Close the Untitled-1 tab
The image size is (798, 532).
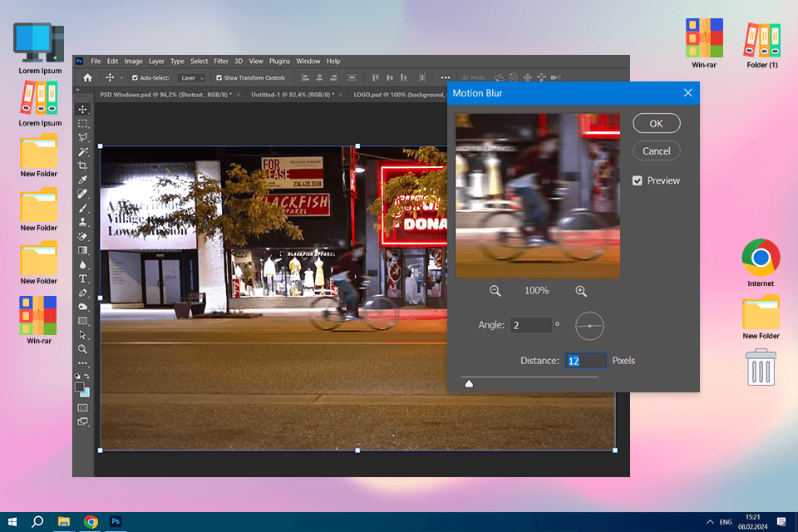pyautogui.click(x=340, y=95)
